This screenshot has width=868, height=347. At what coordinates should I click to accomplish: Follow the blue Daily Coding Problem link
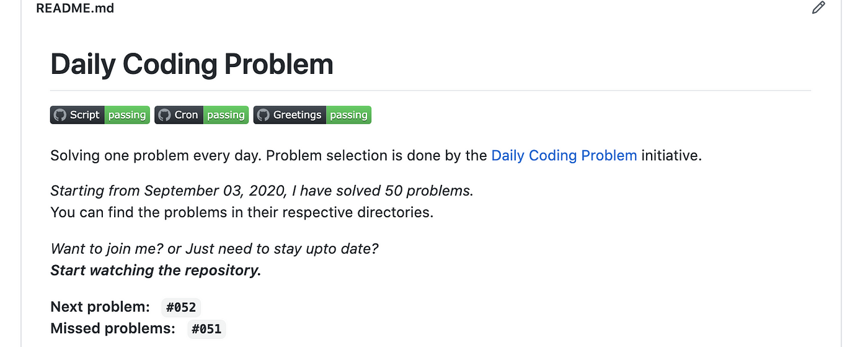tap(564, 155)
